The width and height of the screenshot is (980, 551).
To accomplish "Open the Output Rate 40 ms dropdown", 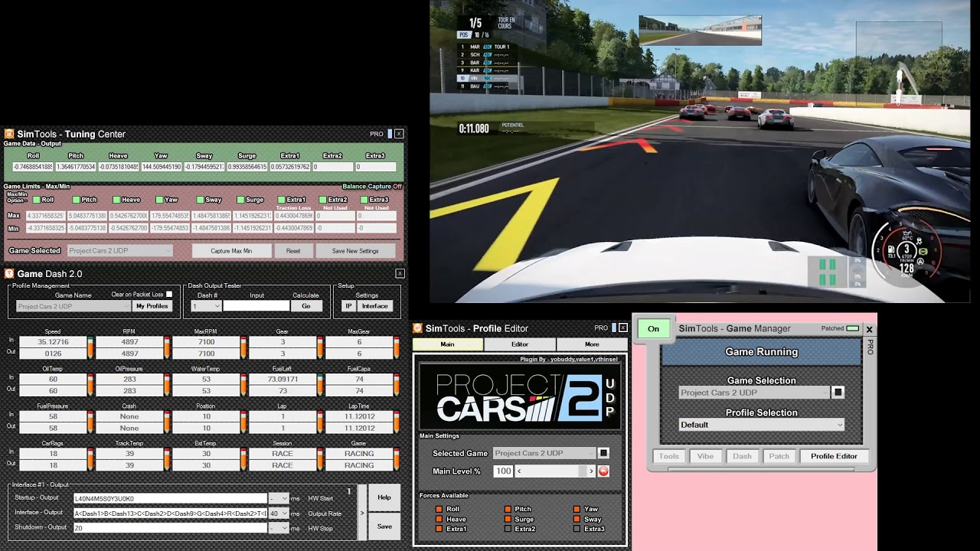I will click(279, 514).
